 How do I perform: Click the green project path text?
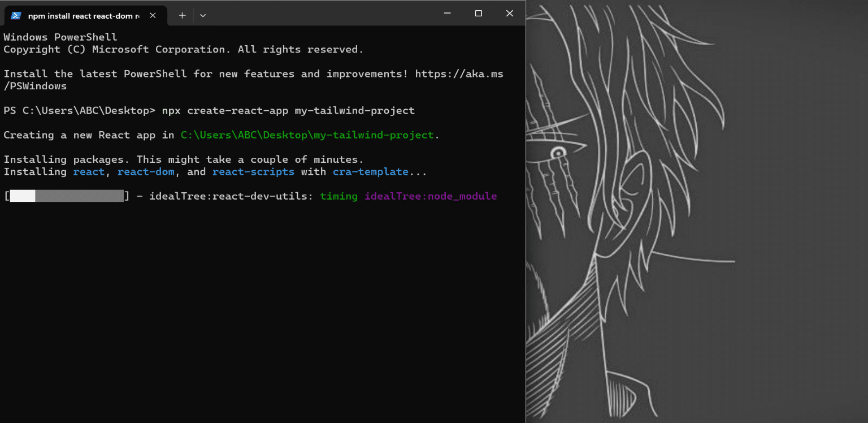[307, 135]
